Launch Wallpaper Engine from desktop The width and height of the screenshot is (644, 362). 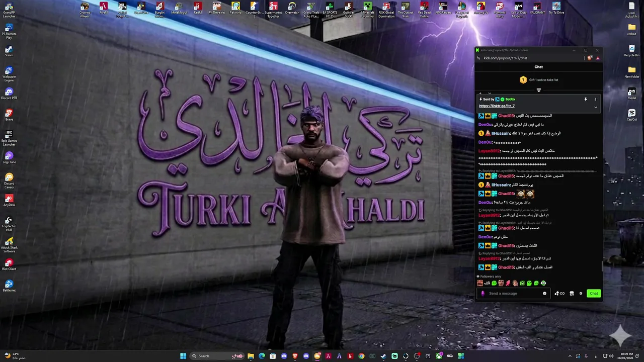[9, 74]
